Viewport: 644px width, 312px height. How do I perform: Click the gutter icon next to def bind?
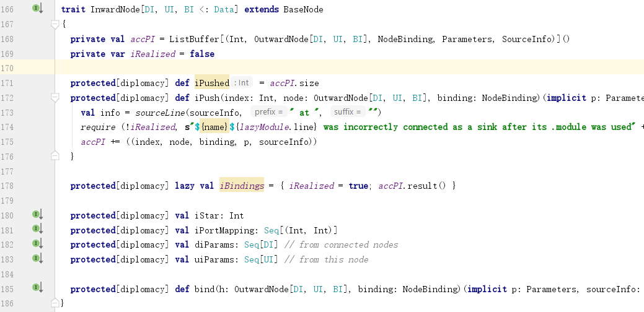(38, 288)
